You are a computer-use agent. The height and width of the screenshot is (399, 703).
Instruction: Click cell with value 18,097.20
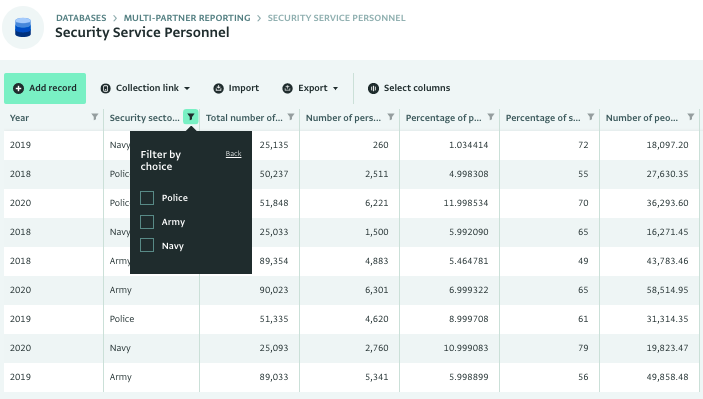667,145
